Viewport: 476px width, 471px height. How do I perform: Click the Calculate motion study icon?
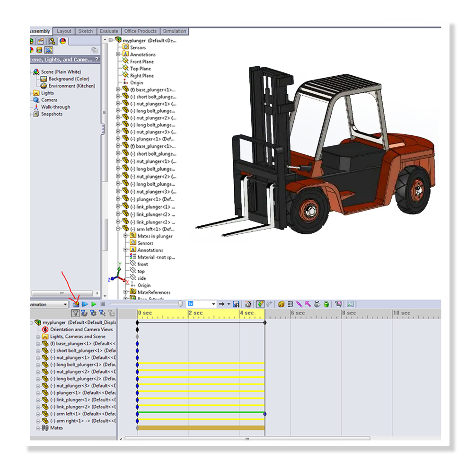[76, 304]
